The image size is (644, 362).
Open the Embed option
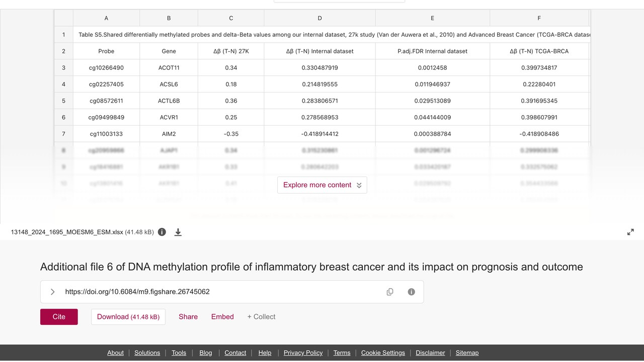click(x=222, y=317)
